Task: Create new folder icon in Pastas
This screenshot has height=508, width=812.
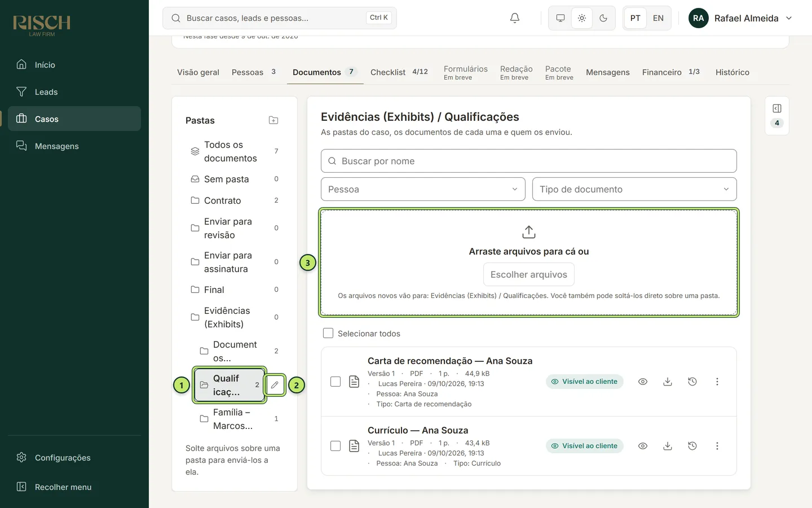Action: (x=273, y=120)
